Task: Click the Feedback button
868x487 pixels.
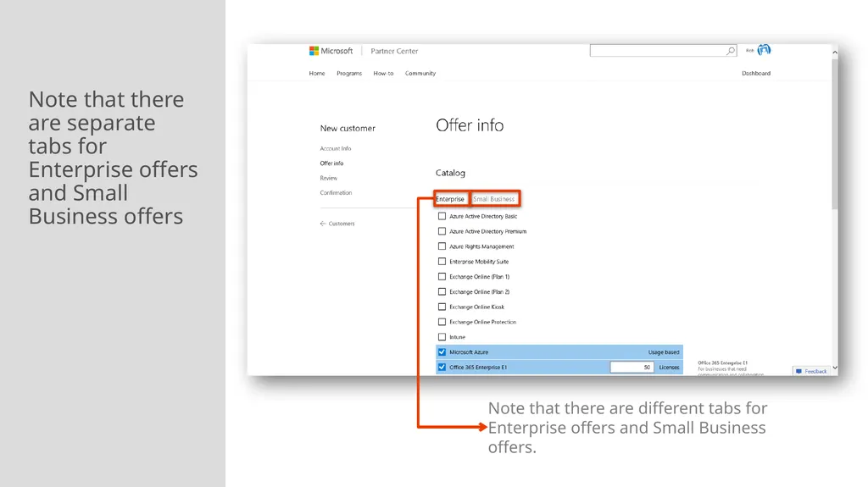Action: click(811, 371)
